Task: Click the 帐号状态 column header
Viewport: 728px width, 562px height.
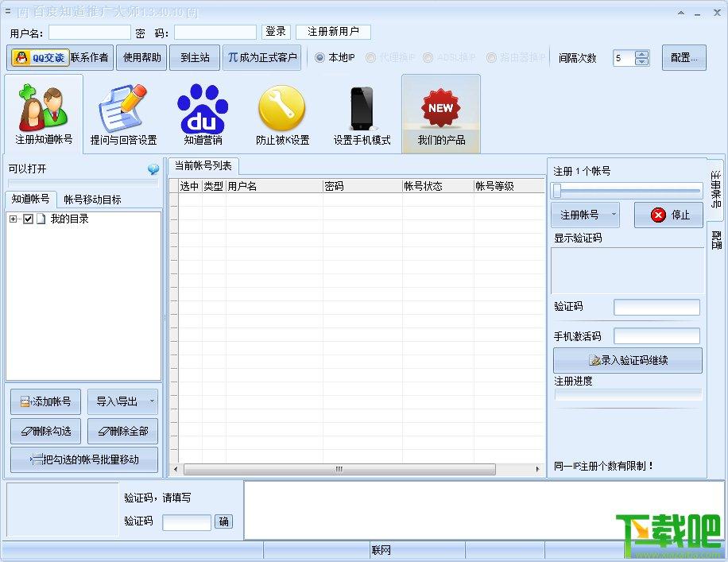Action: coord(437,186)
